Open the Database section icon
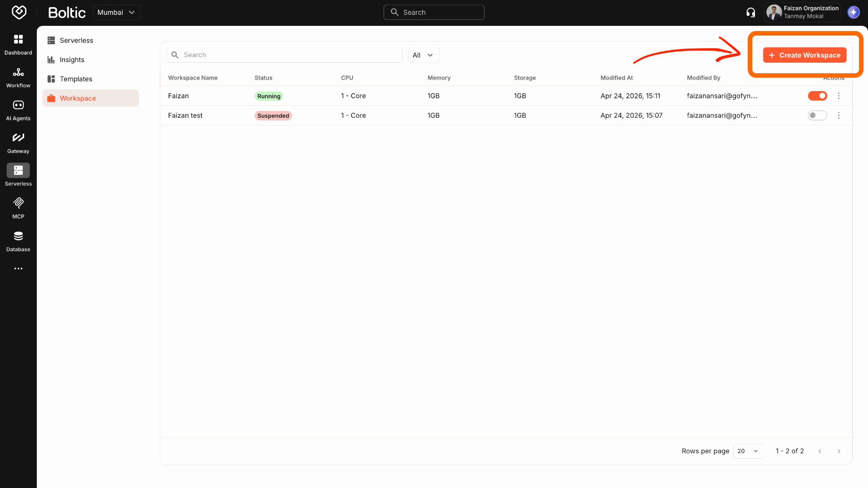Image resolution: width=868 pixels, height=488 pixels. (x=18, y=241)
